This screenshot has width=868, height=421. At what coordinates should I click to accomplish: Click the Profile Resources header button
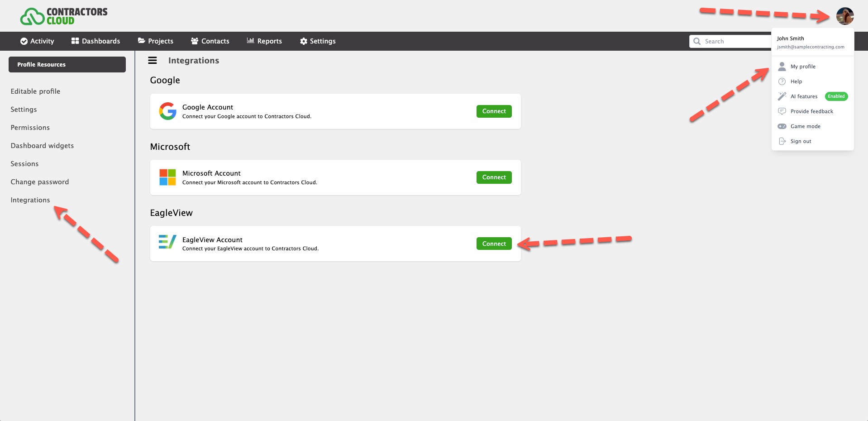[x=67, y=64]
